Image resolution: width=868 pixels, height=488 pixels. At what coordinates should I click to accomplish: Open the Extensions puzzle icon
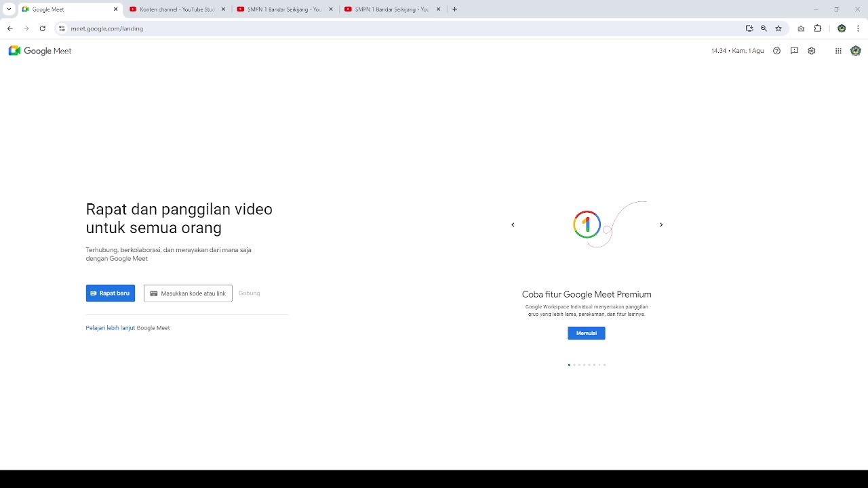click(x=818, y=28)
